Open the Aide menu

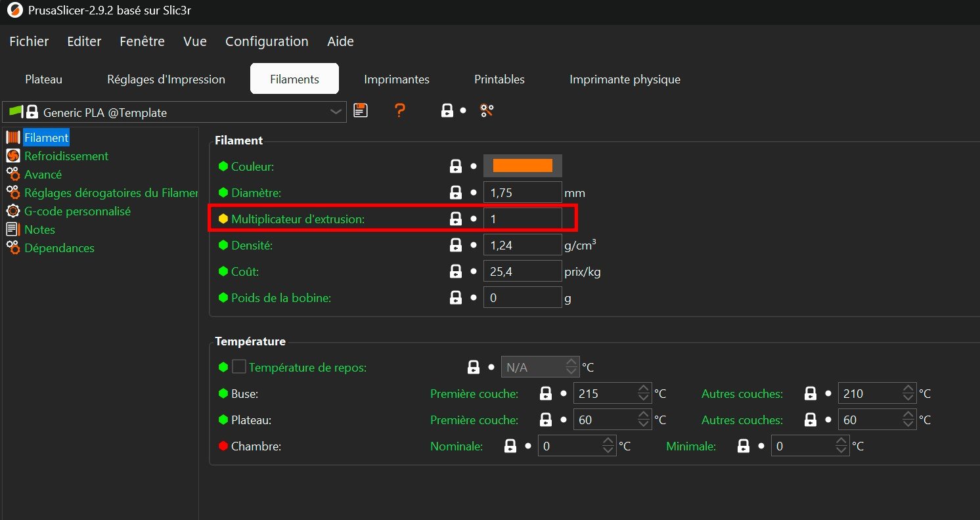(x=340, y=41)
